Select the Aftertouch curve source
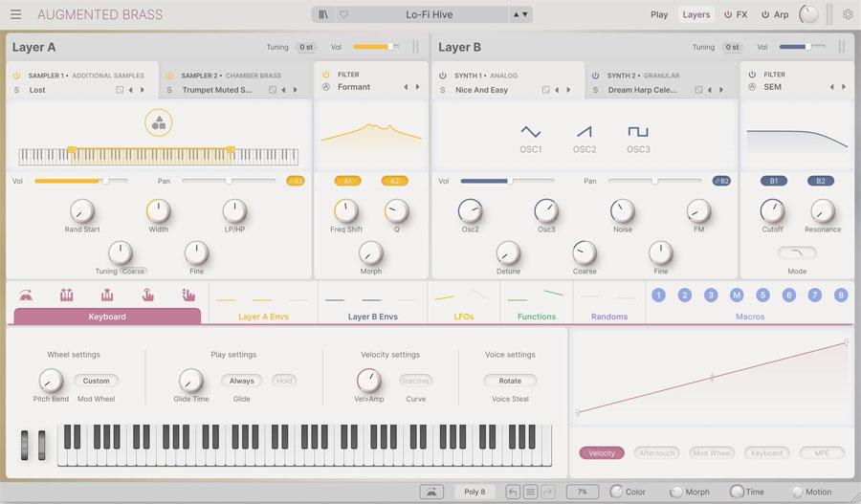 click(656, 453)
